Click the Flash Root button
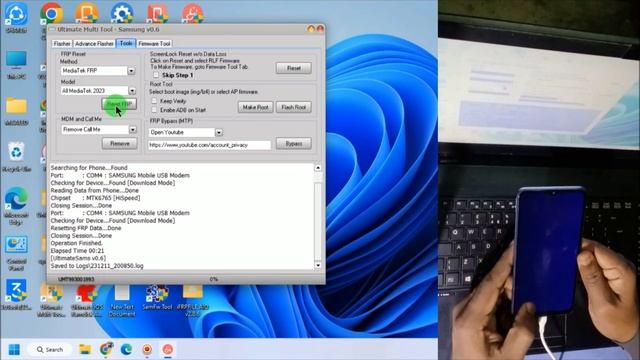The width and height of the screenshot is (640, 360). [294, 107]
